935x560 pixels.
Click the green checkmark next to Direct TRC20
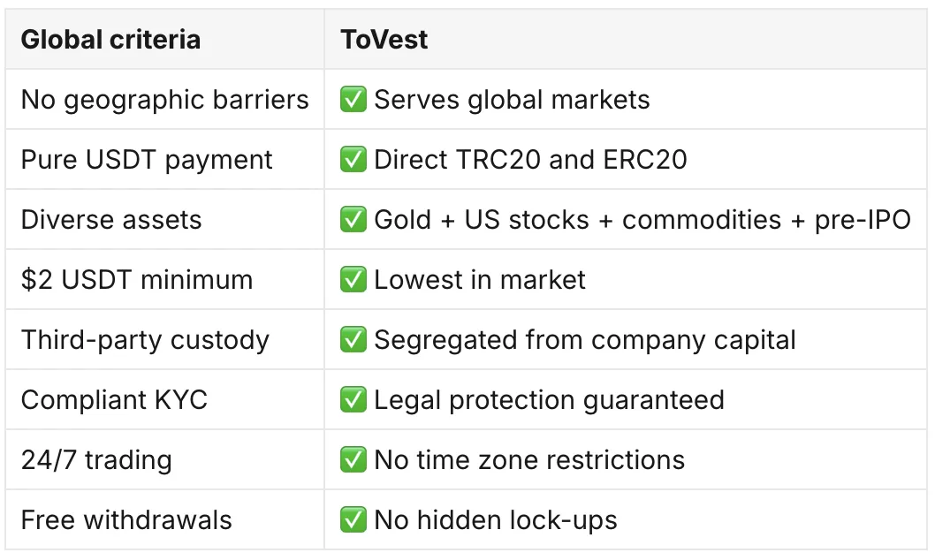coord(353,159)
